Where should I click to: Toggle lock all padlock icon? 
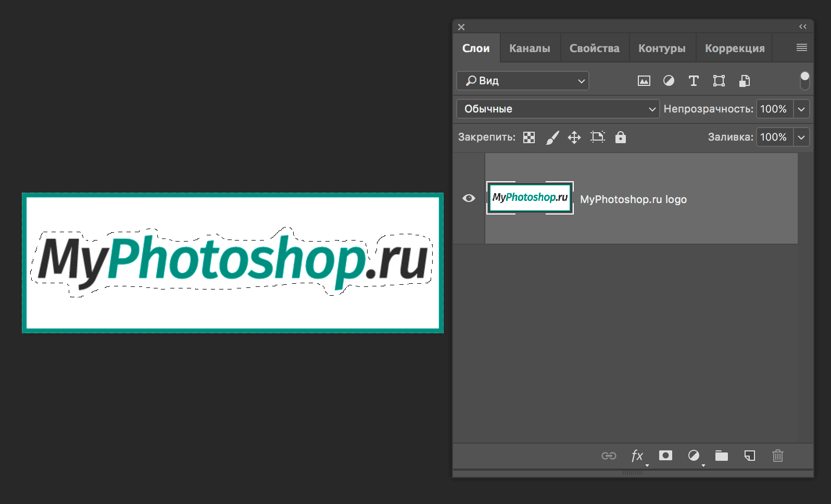coord(620,137)
